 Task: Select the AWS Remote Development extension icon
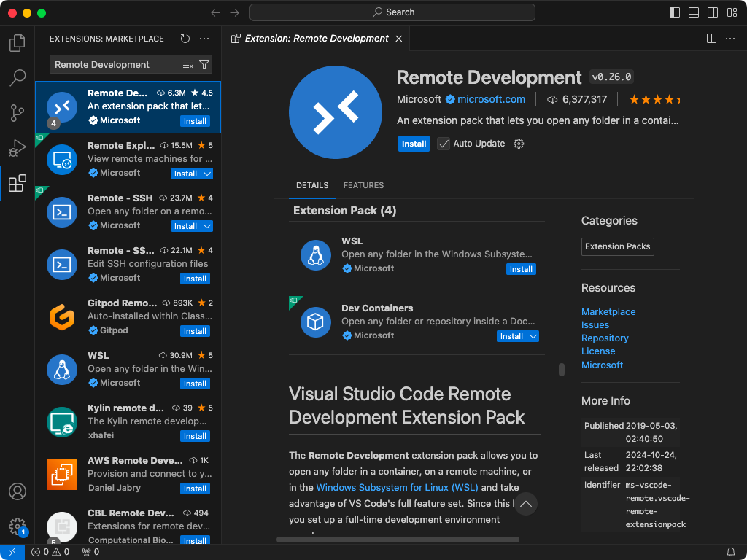62,475
